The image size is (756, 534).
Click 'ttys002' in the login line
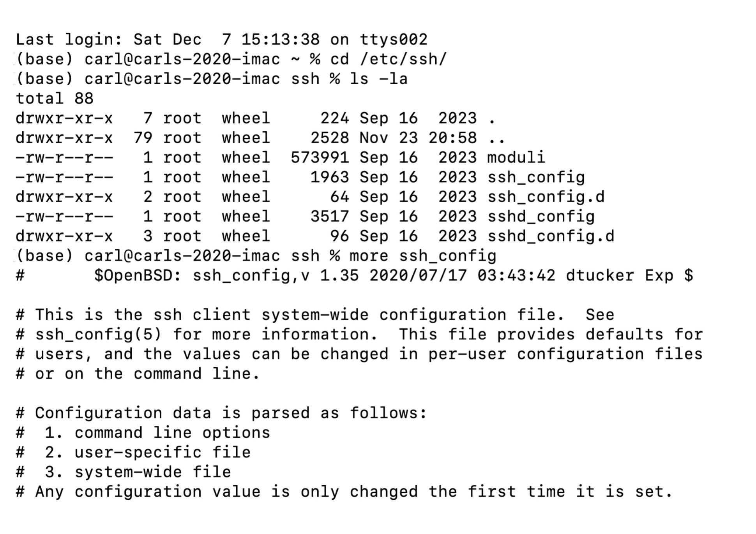(x=393, y=39)
